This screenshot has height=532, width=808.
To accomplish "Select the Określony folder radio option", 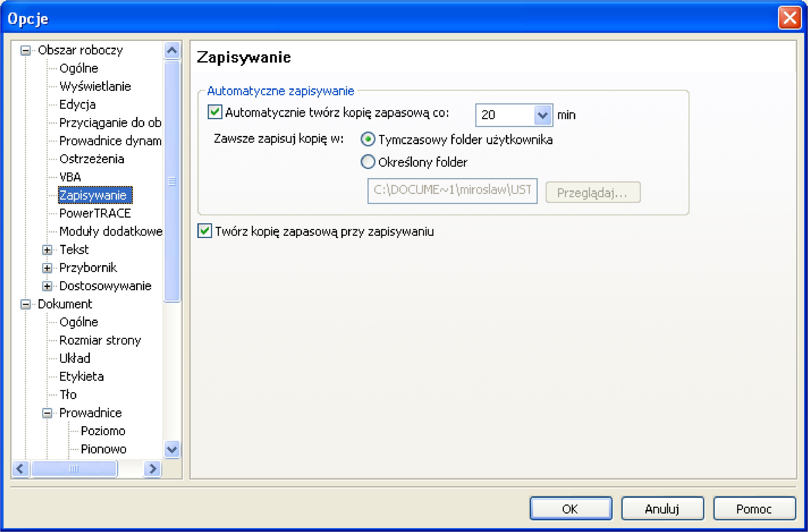I will pyautogui.click(x=368, y=162).
